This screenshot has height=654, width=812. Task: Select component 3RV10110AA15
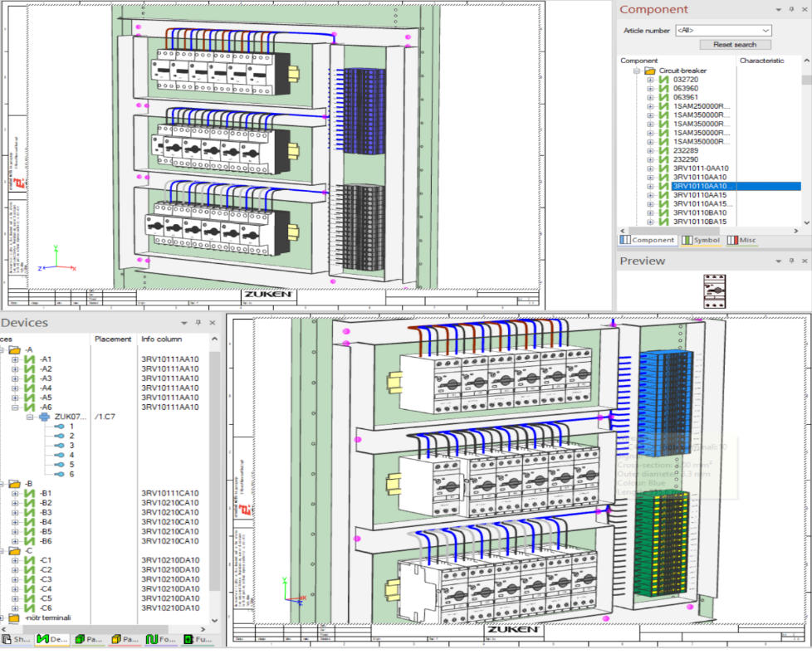coord(700,195)
